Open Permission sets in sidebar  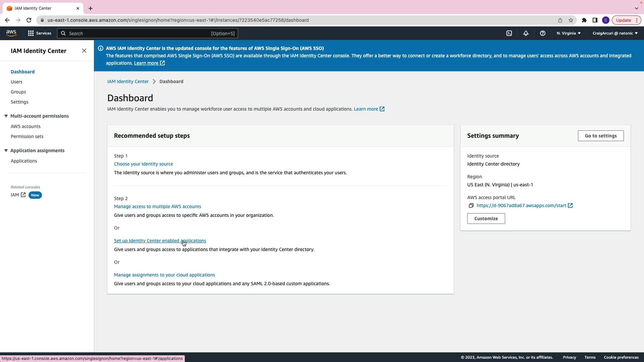[x=27, y=136]
